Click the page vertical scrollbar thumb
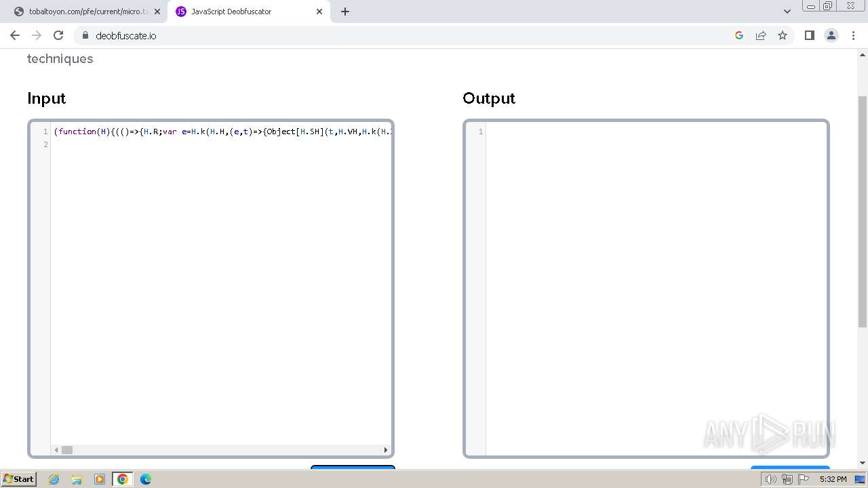The image size is (868, 488). point(863,211)
